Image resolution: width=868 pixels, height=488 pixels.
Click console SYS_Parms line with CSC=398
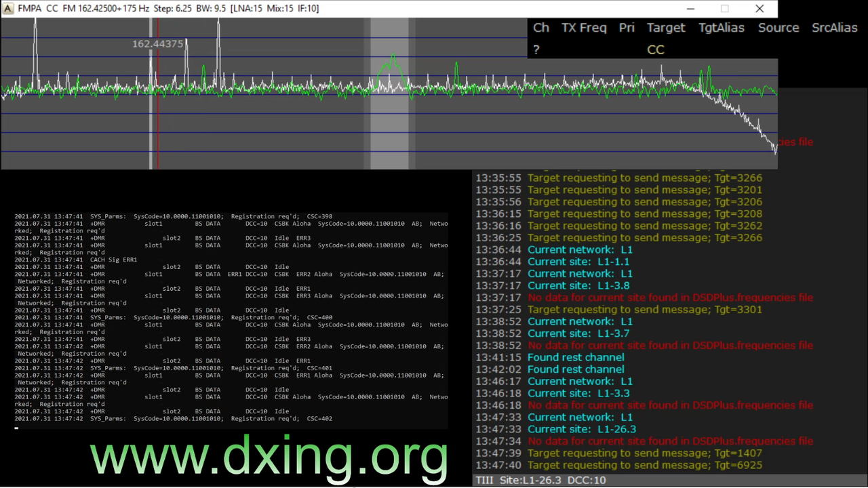coord(174,217)
